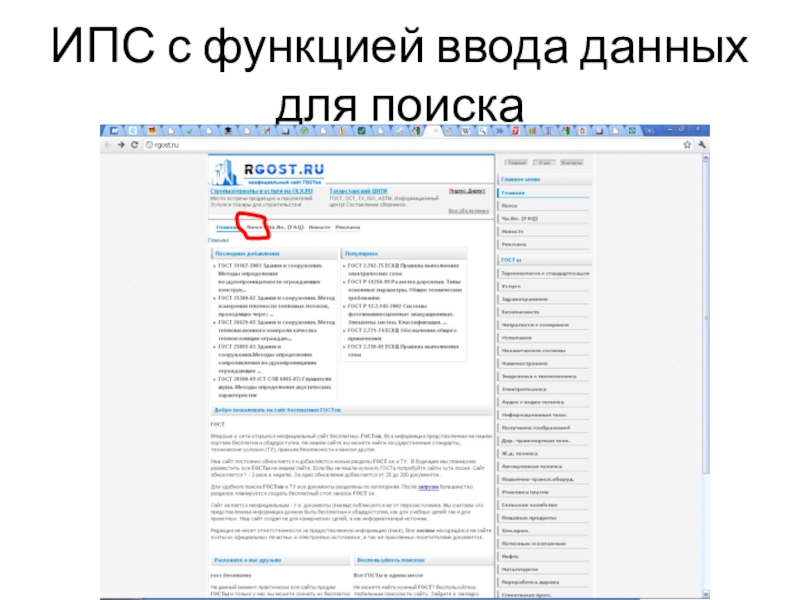Open Терминология и стандартизация category
The height and width of the screenshot is (600, 800).
(x=544, y=273)
